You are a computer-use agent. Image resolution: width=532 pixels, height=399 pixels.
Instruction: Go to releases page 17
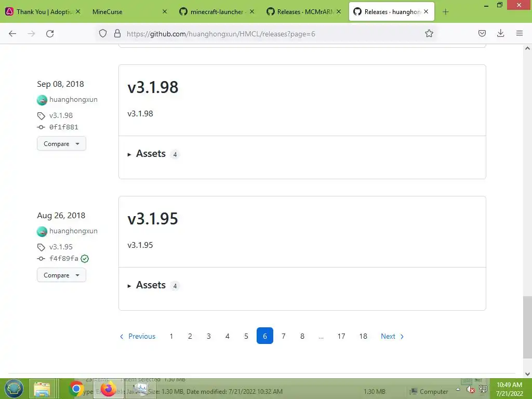coord(341,336)
